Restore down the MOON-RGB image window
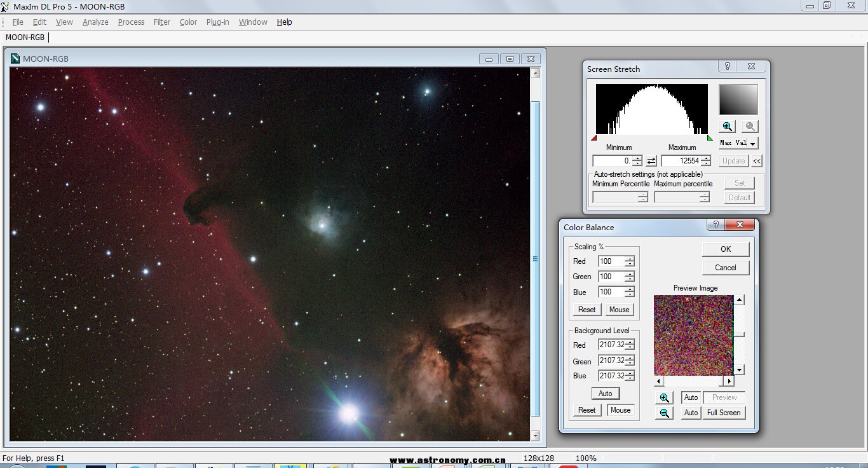868x468 pixels. click(x=510, y=59)
